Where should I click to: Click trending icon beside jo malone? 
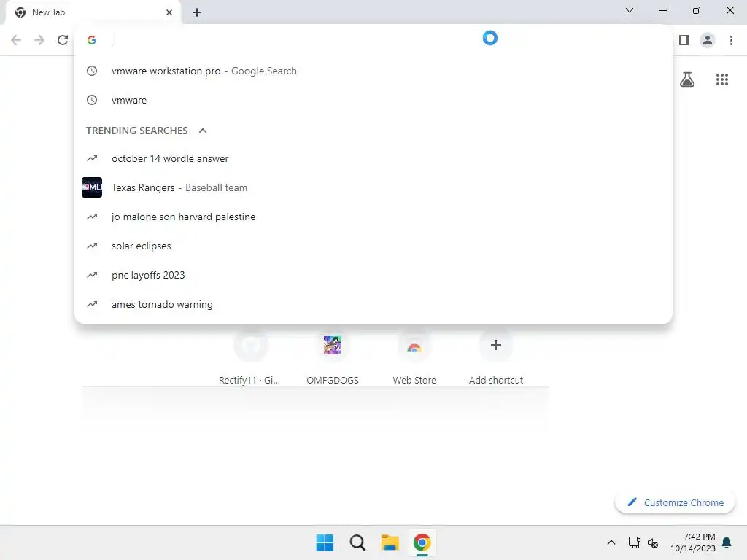pos(92,216)
